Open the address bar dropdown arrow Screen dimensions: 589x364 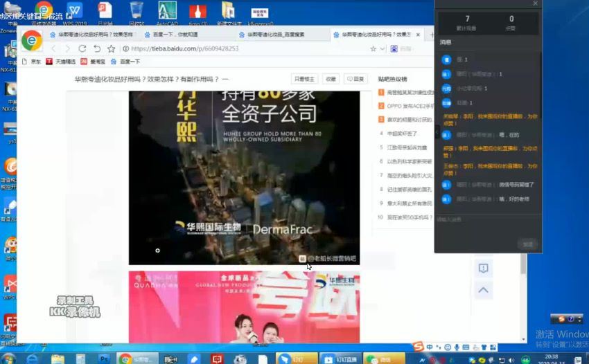[382, 48]
